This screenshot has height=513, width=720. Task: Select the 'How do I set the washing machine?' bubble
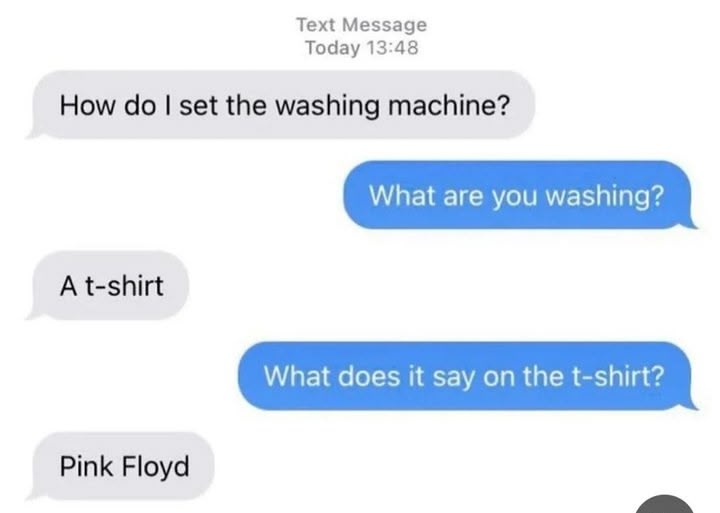(x=281, y=105)
